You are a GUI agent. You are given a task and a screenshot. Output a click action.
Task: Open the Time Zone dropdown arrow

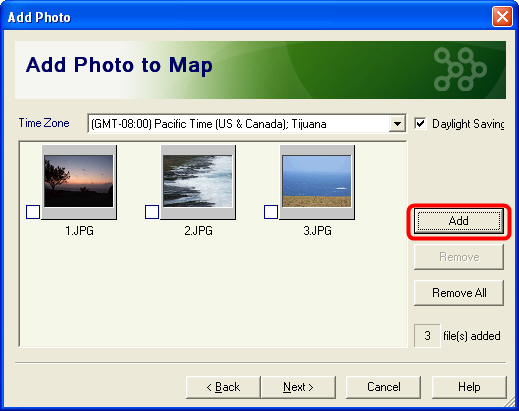pyautogui.click(x=397, y=124)
